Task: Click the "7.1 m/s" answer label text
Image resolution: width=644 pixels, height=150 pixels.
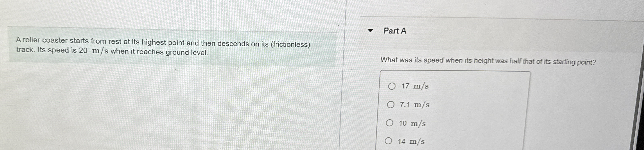Action: [x=414, y=105]
